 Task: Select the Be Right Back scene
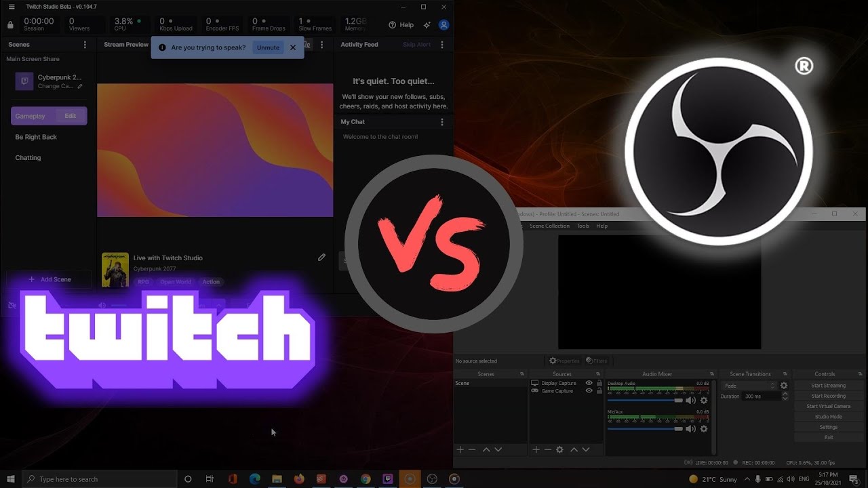tap(36, 137)
